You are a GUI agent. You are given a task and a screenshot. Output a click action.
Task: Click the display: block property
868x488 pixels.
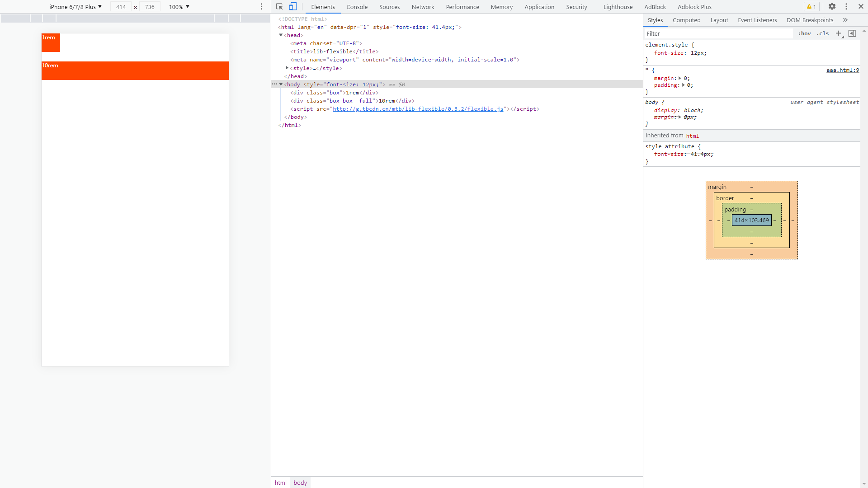pyautogui.click(x=679, y=110)
